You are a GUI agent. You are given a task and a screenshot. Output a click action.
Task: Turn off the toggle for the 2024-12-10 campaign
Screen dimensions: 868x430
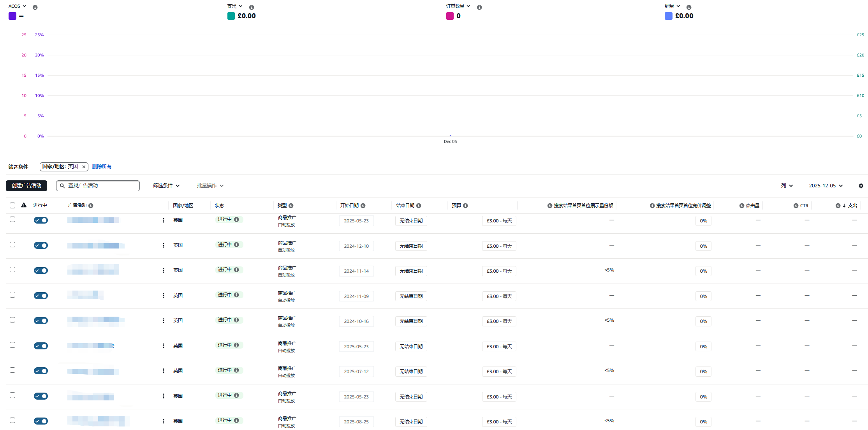pyautogui.click(x=41, y=245)
